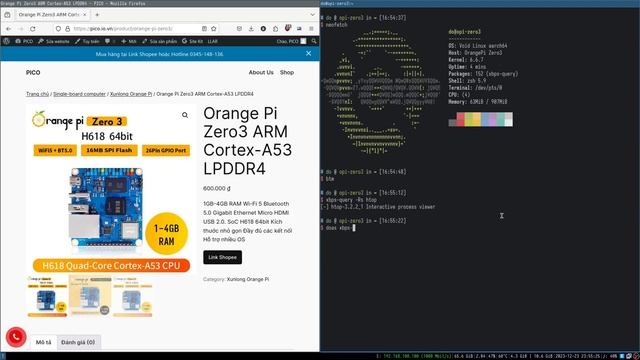Open Site Kit in the admin bar

coord(192,41)
